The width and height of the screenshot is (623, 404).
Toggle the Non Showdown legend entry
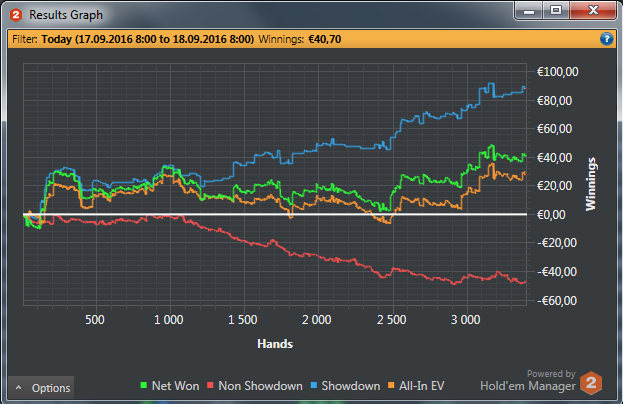pos(255,386)
